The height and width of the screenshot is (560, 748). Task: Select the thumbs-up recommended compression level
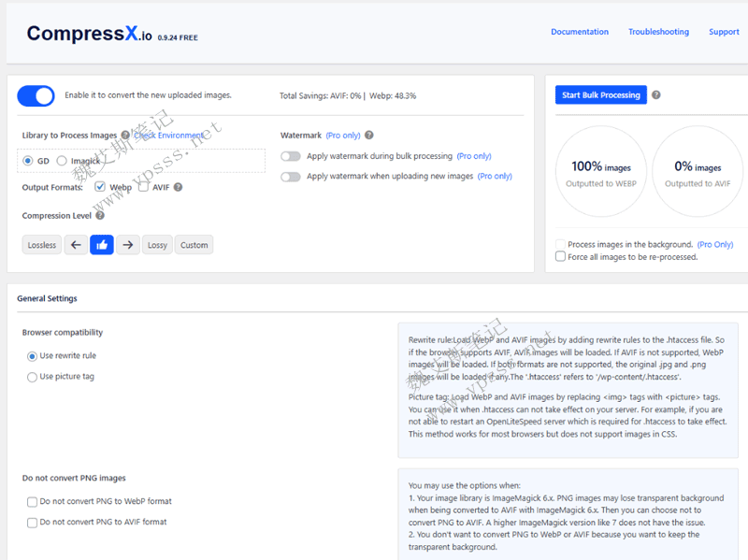point(102,245)
